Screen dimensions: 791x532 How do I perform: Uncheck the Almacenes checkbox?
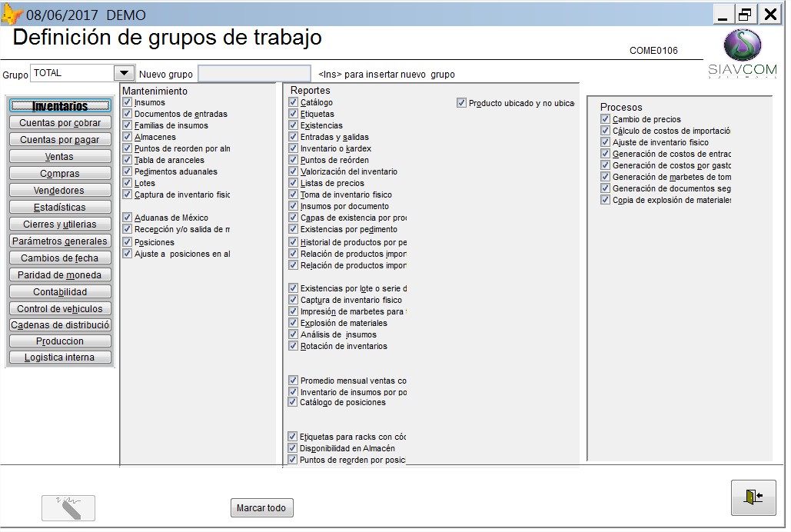click(127, 137)
